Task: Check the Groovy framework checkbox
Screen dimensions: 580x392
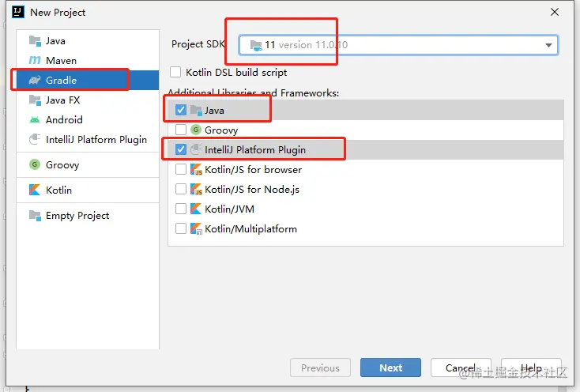Action: coord(181,130)
